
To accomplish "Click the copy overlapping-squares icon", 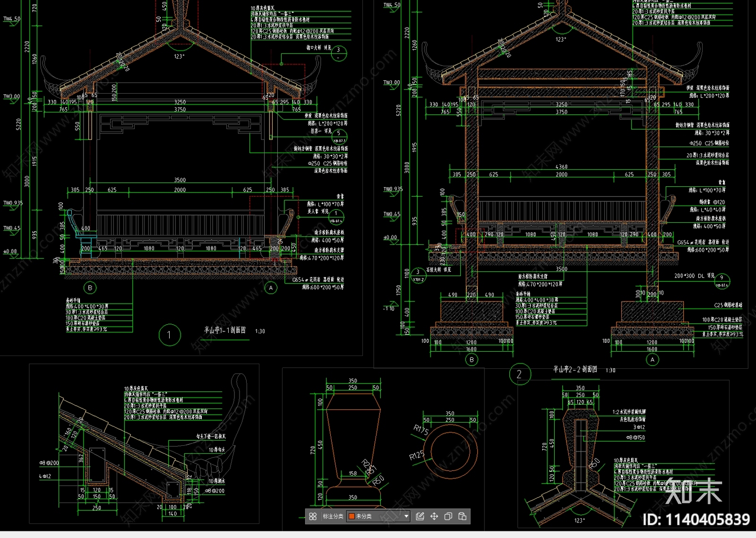I will pos(448,516).
